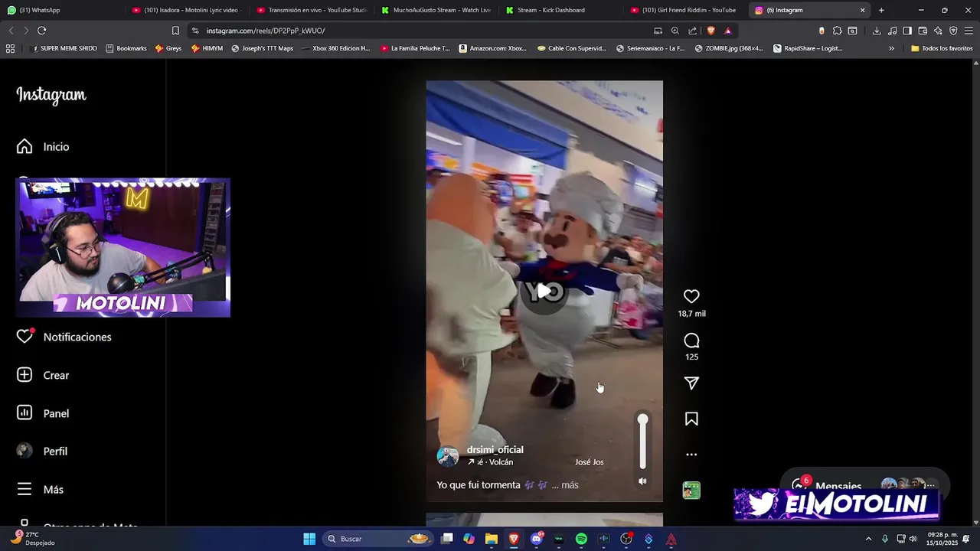Open the Panel dashboard item
Screen dimensions: 980x551
(x=44, y=413)
